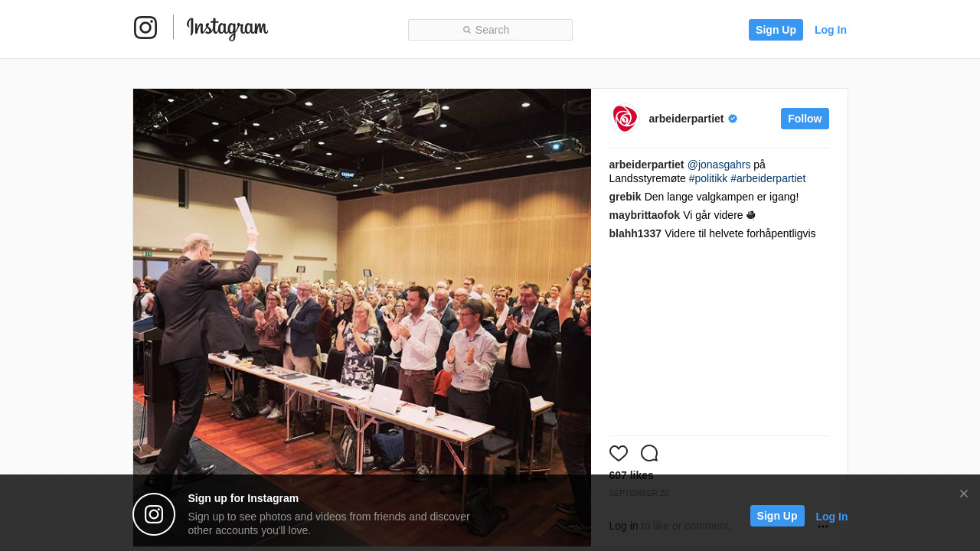Follow the arbeiderpartiet account

pos(805,119)
